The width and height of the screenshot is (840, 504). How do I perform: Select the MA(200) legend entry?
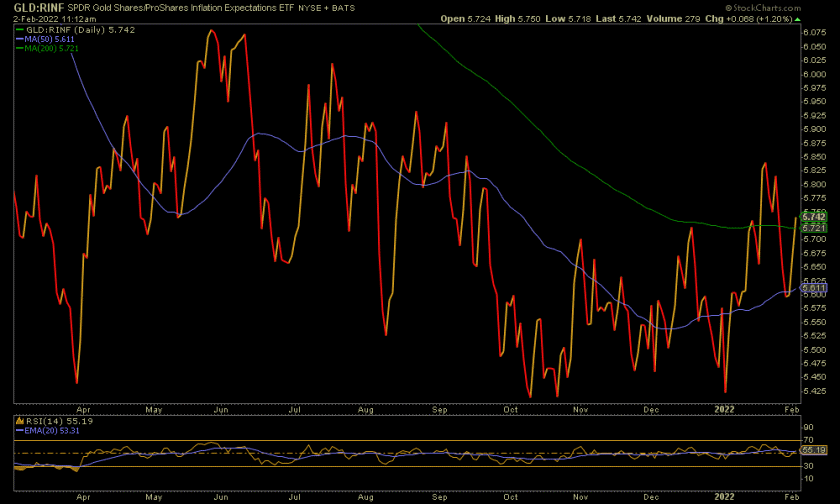pos(42,50)
